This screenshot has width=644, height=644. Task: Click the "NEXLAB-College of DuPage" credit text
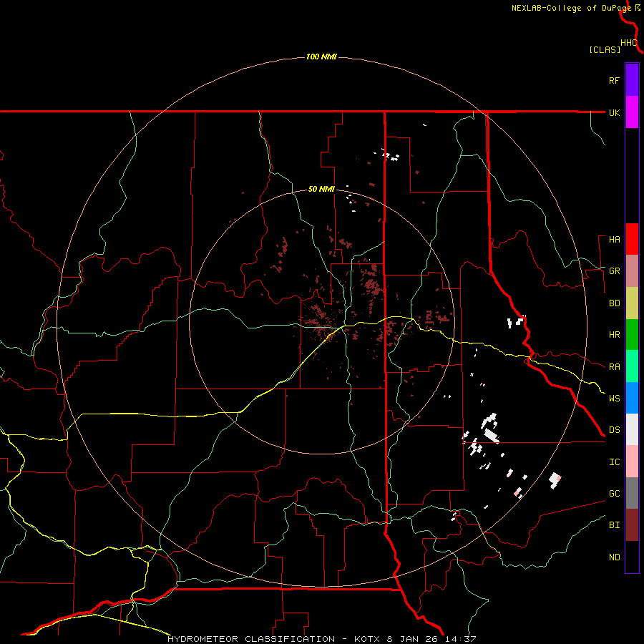[x=571, y=8]
